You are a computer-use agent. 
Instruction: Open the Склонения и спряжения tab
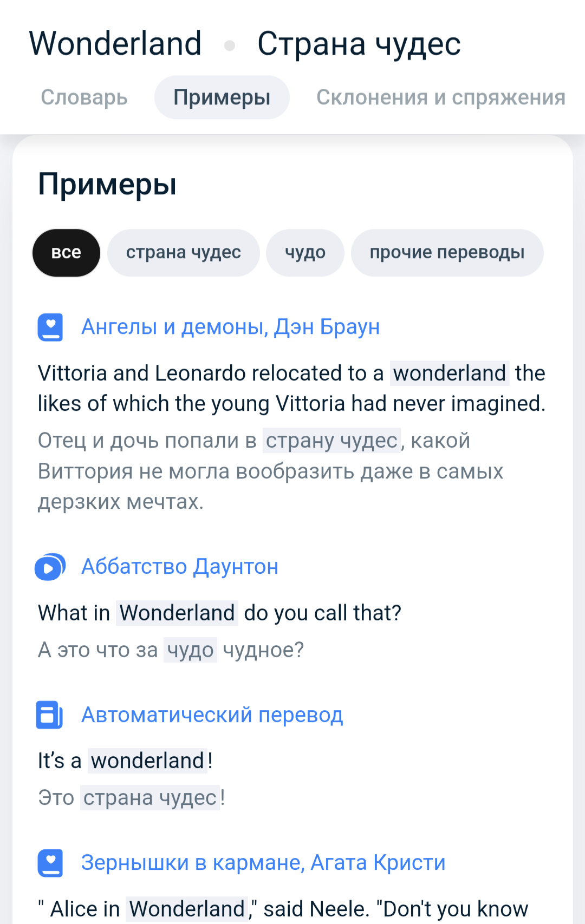click(x=440, y=97)
